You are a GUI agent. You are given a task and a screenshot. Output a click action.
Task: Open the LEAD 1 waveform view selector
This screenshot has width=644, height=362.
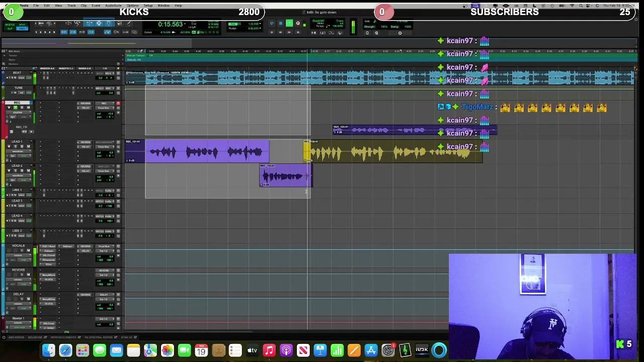19,151
